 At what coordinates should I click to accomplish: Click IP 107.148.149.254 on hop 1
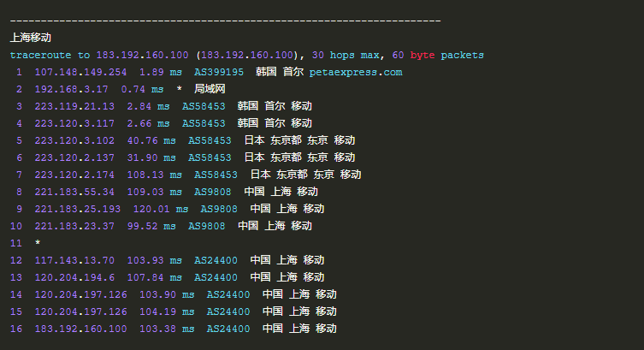[80, 72]
